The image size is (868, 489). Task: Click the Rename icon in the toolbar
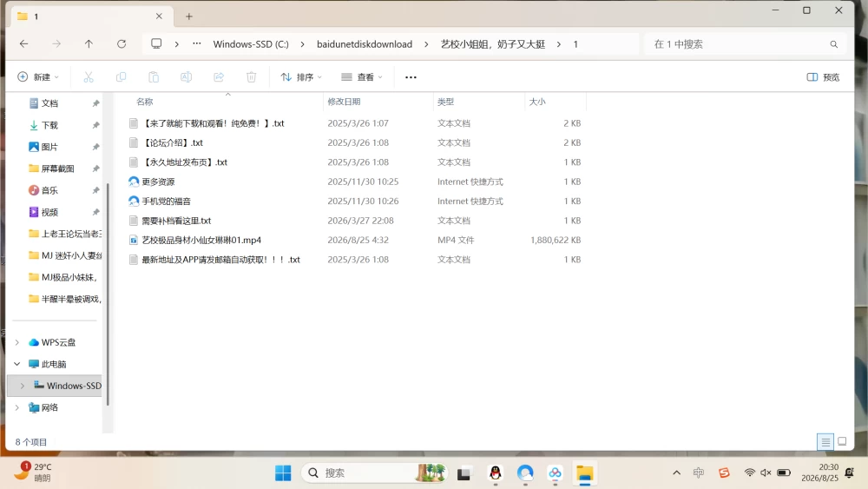[x=186, y=77]
